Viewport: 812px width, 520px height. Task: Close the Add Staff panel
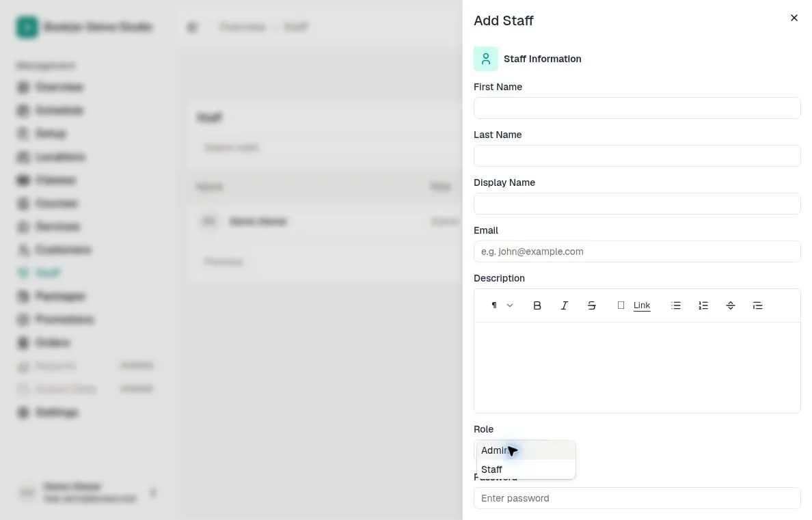[794, 18]
